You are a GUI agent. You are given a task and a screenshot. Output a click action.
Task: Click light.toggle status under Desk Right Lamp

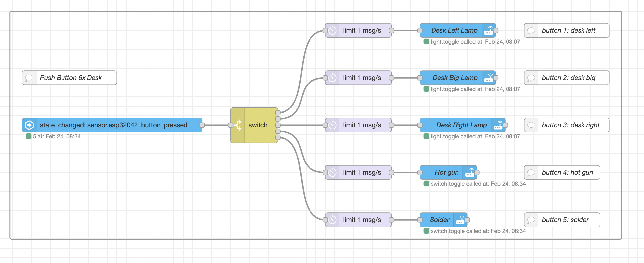pyautogui.click(x=475, y=136)
